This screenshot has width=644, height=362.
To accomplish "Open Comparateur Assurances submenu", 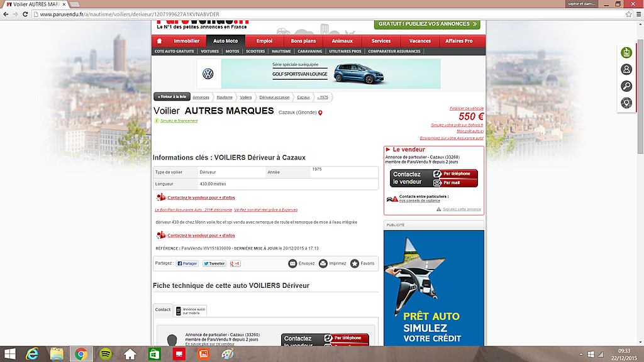I will [394, 52].
